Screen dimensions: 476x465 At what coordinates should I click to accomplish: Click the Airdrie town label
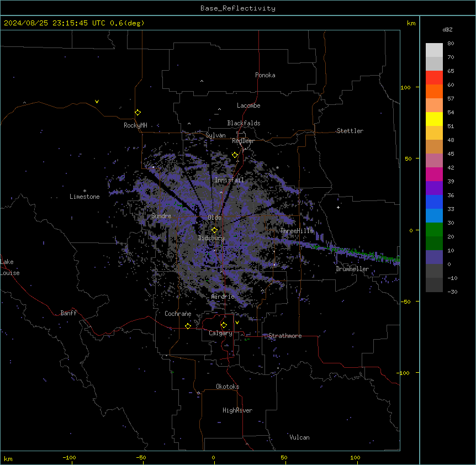point(223,297)
